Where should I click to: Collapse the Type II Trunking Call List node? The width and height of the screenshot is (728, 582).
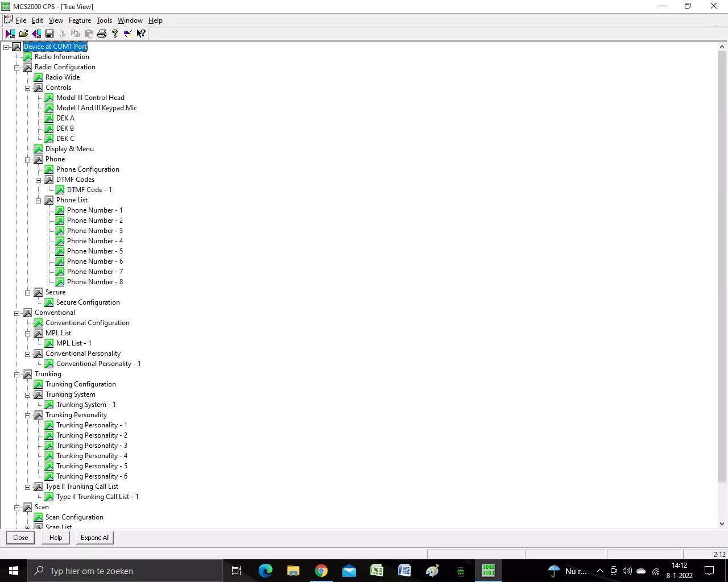(28, 487)
